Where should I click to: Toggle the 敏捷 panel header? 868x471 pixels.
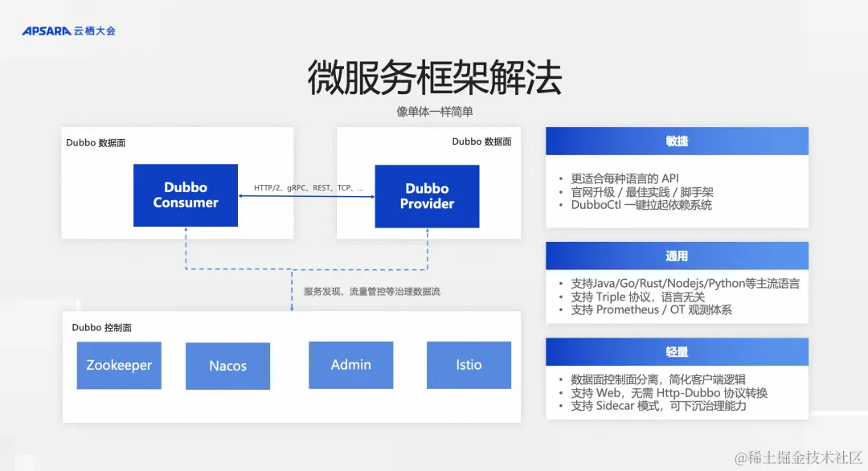point(677,141)
